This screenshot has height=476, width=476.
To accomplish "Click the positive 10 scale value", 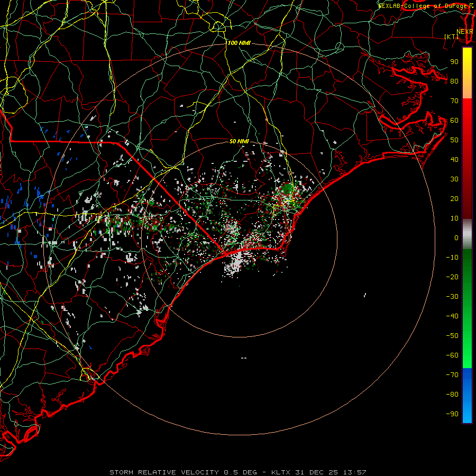I will [x=454, y=218].
